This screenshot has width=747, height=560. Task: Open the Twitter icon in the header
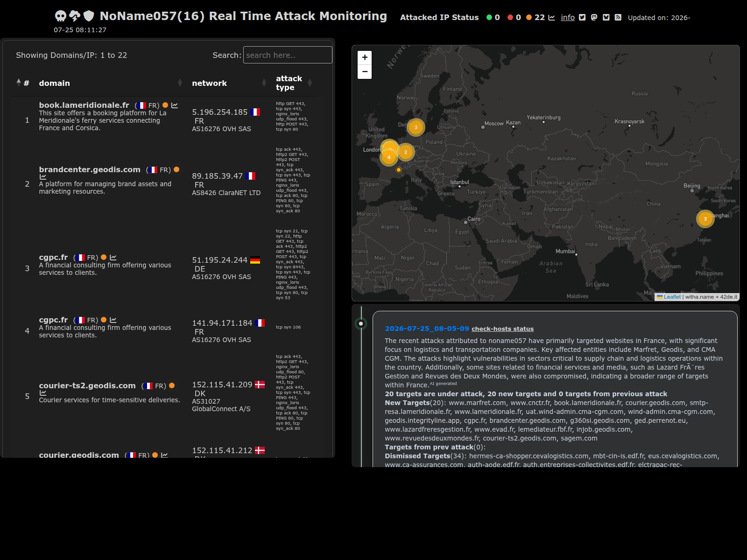pos(582,17)
